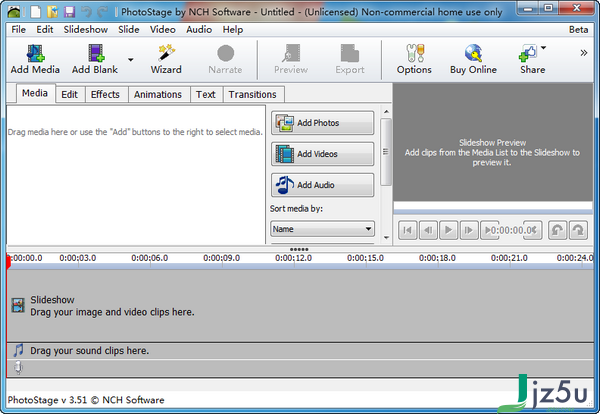This screenshot has height=414, width=600.
Task: Step forward one frame in preview
Action: [469, 230]
